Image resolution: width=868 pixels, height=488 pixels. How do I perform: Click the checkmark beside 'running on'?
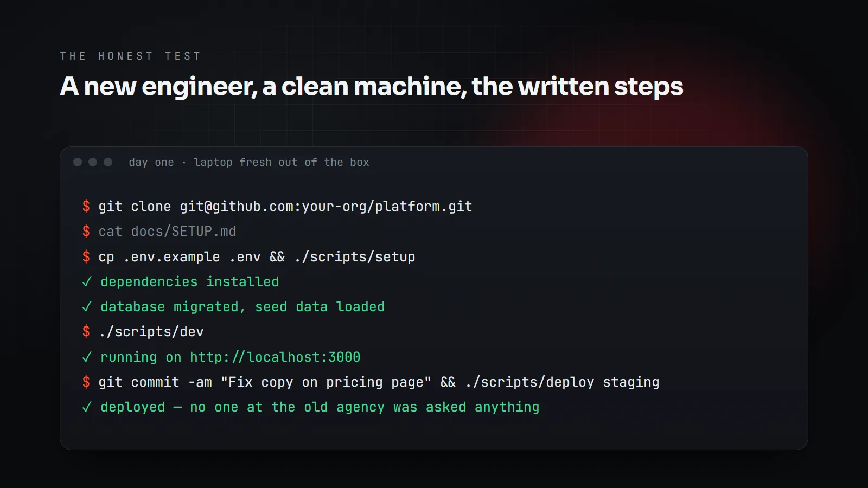87,357
